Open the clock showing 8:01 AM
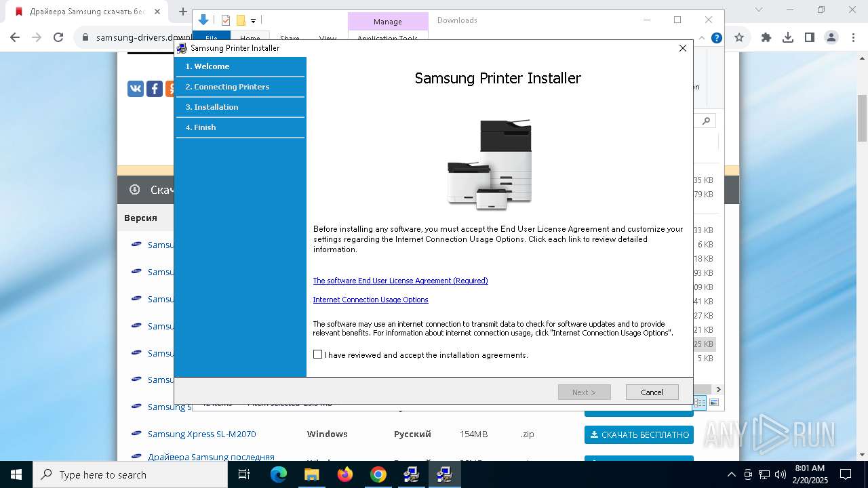 (x=810, y=474)
